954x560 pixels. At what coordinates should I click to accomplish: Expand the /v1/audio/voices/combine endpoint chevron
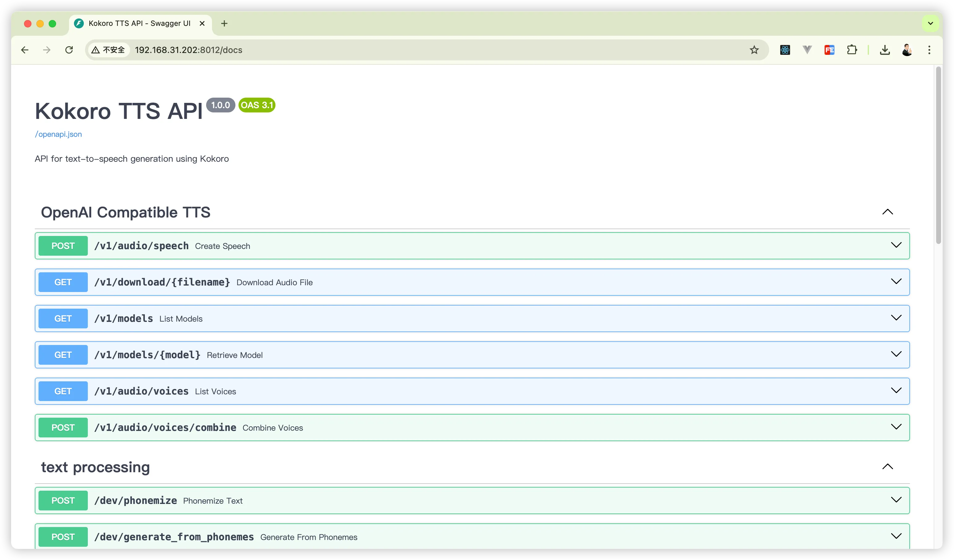coord(896,427)
